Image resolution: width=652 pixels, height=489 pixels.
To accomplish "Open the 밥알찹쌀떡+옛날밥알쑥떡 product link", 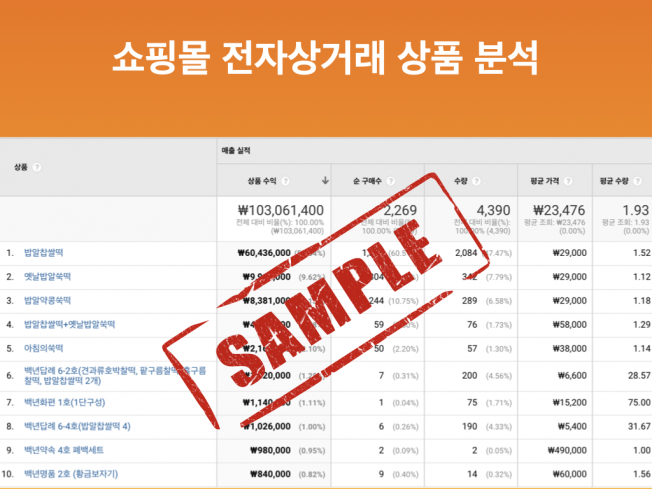I will click(69, 324).
